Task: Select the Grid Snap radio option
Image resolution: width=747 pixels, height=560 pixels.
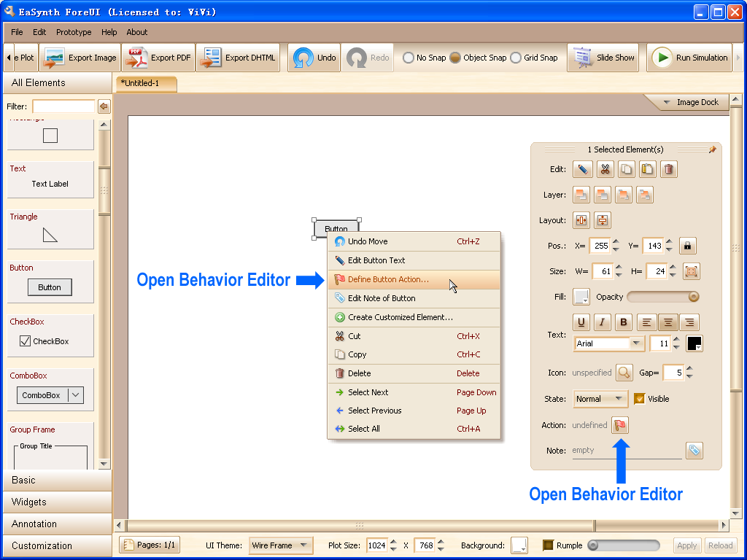Action: [x=516, y=58]
